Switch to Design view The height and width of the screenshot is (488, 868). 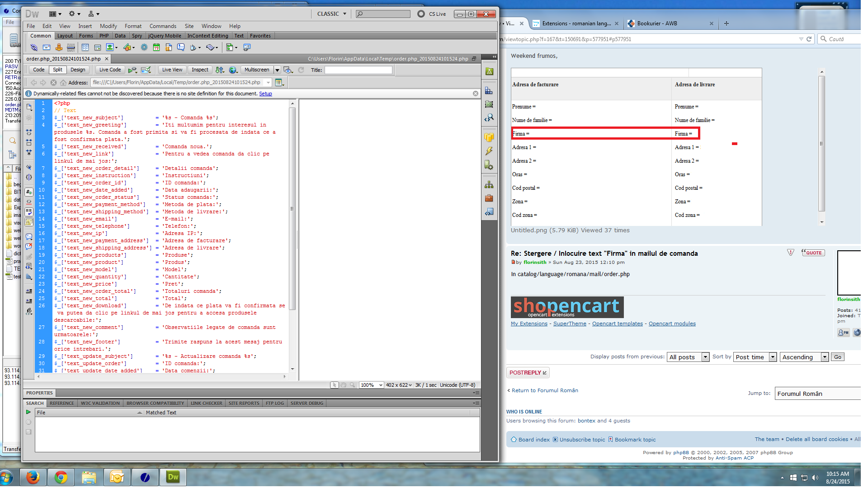tap(78, 70)
